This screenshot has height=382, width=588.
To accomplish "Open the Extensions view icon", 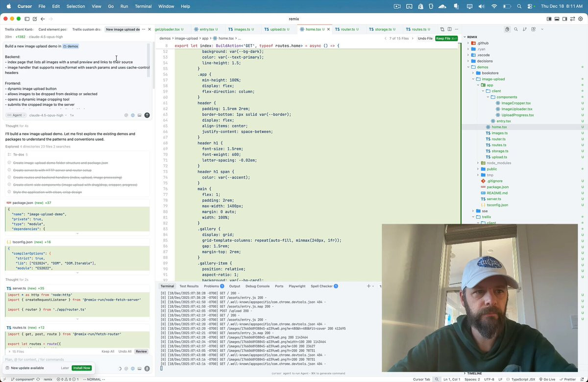I will [533, 29].
